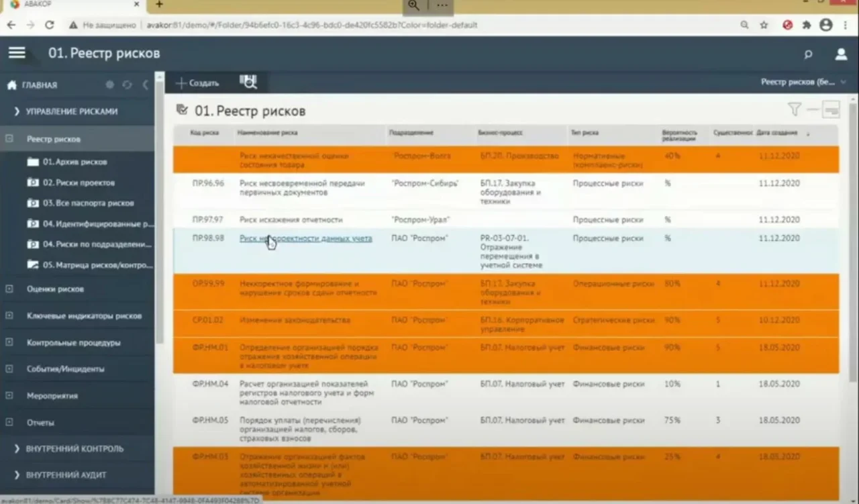This screenshot has height=504, width=859.
Task: Sort by Подразделение column header
Action: (x=411, y=133)
